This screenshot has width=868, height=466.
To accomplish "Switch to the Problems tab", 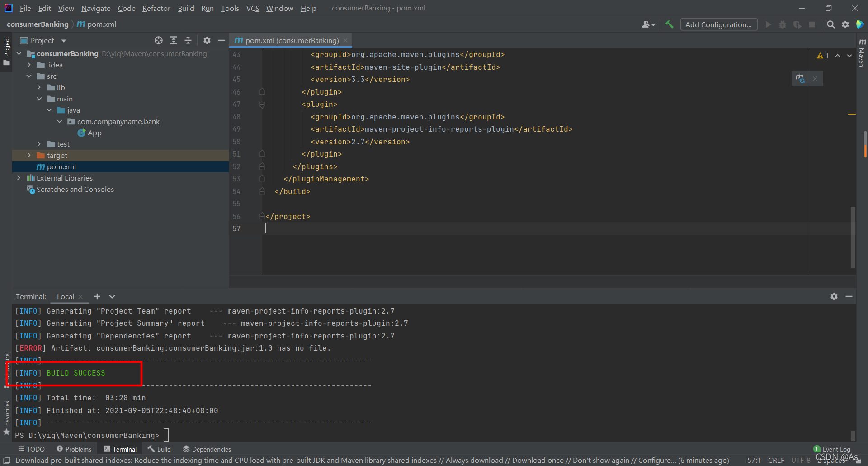I will point(74,449).
